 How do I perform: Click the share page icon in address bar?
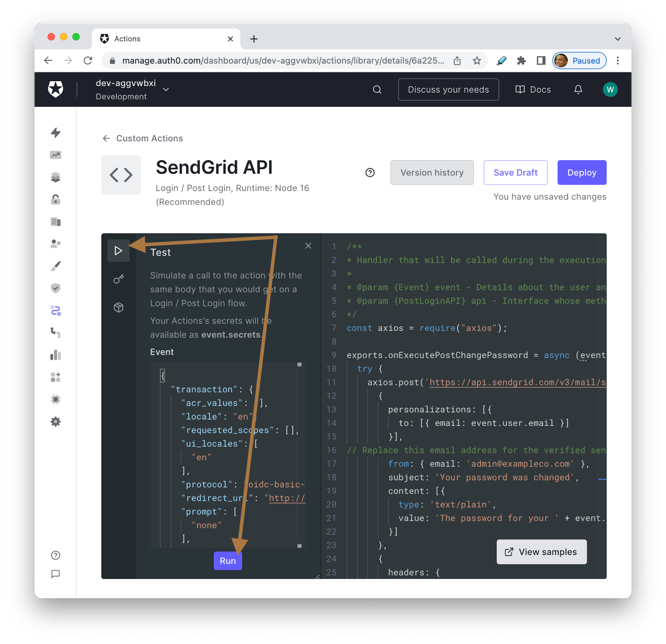coord(457,61)
